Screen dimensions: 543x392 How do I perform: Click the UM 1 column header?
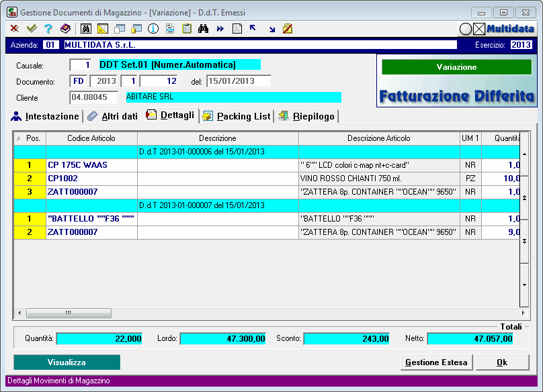point(470,138)
